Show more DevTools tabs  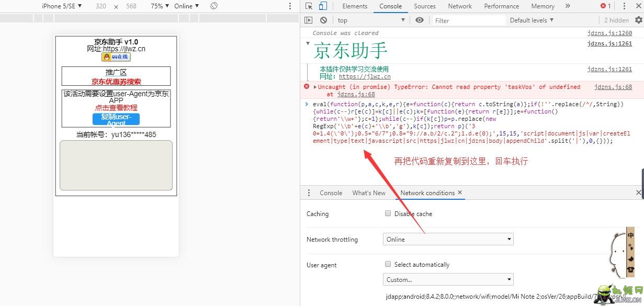coord(568,6)
